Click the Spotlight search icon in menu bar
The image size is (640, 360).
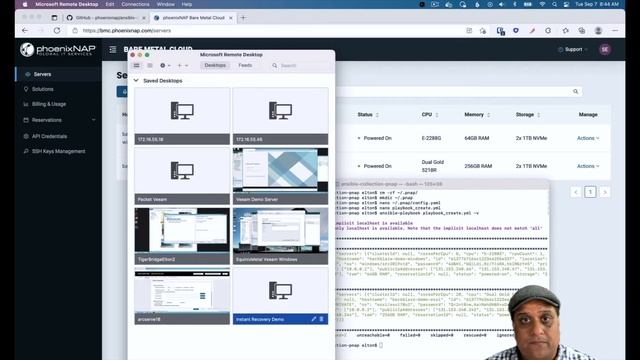554,4
